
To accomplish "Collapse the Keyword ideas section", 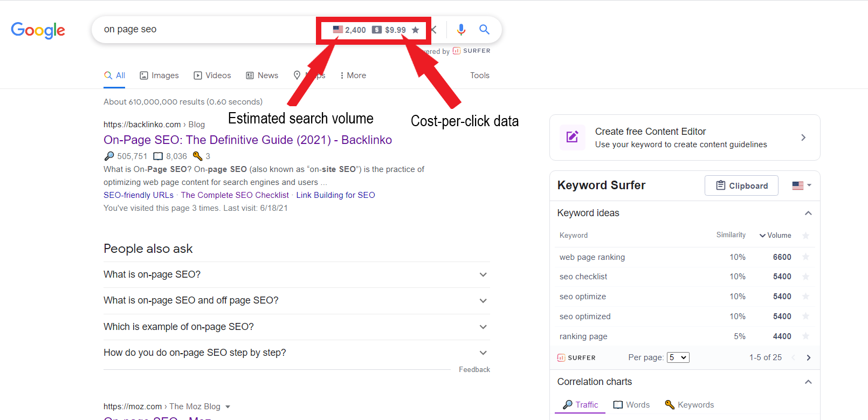I will [x=808, y=213].
